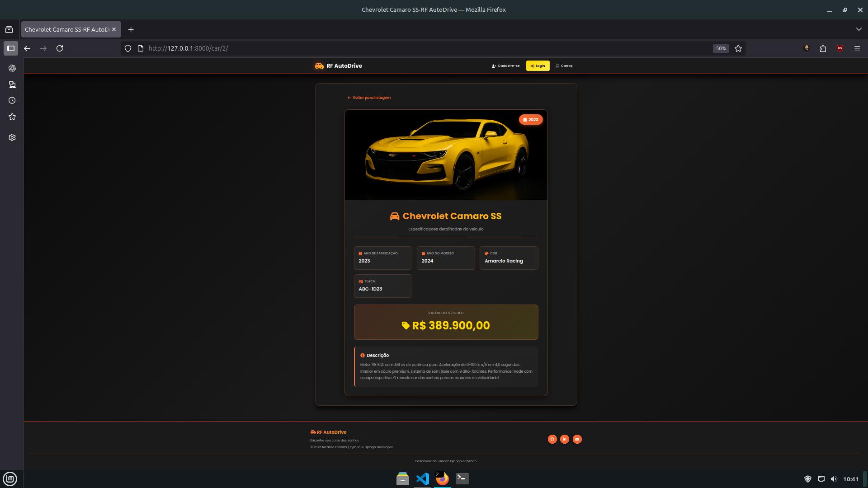Viewport: 868px width, 488px height.
Task: Click the email envelope icon in the footer
Action: tap(577, 439)
